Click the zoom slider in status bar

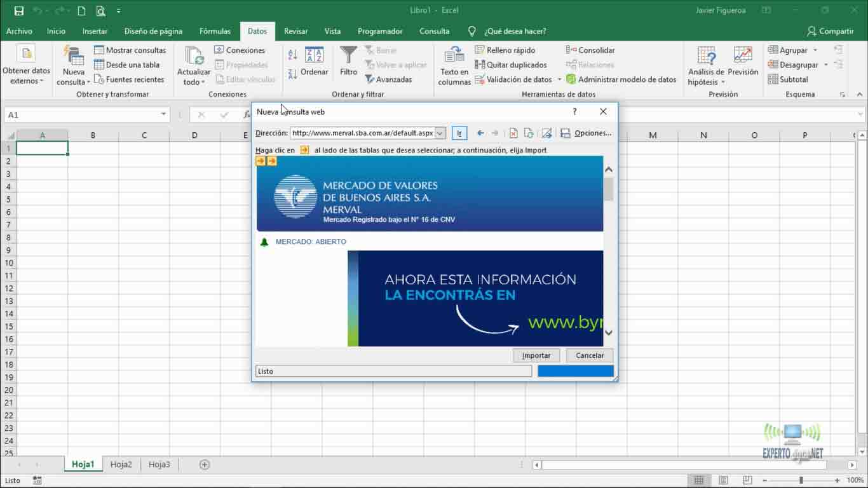(x=801, y=480)
